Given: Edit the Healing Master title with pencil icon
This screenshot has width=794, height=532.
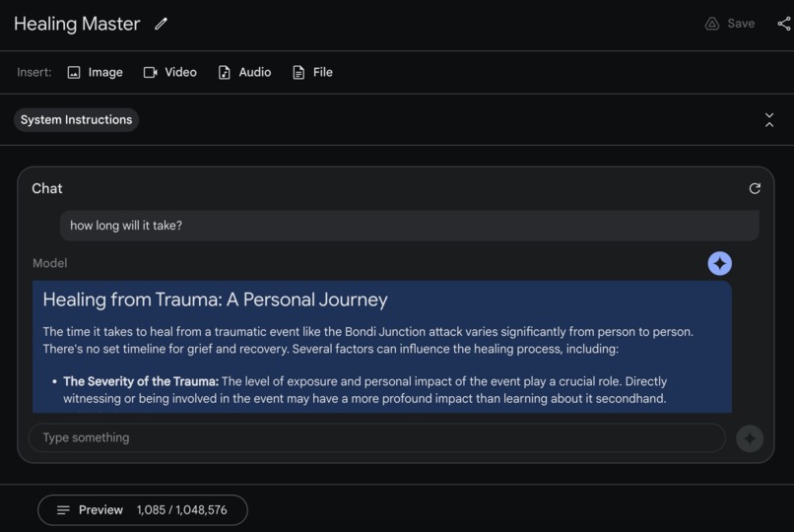Looking at the screenshot, I should (x=161, y=24).
